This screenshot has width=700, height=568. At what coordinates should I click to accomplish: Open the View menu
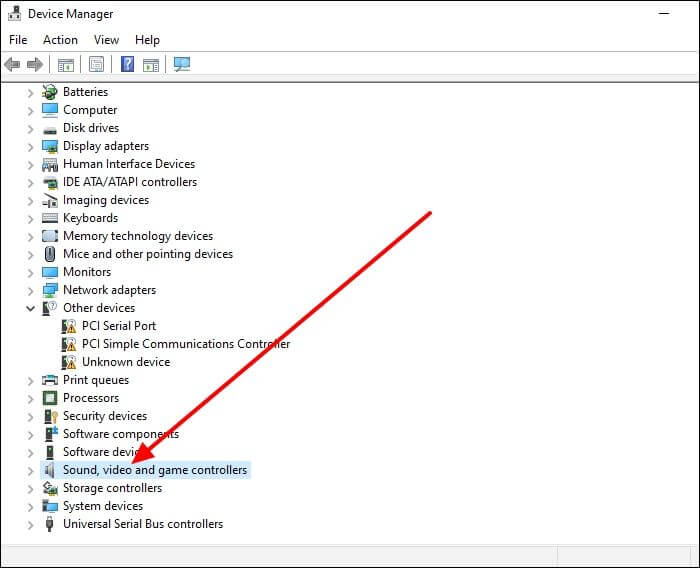point(106,40)
